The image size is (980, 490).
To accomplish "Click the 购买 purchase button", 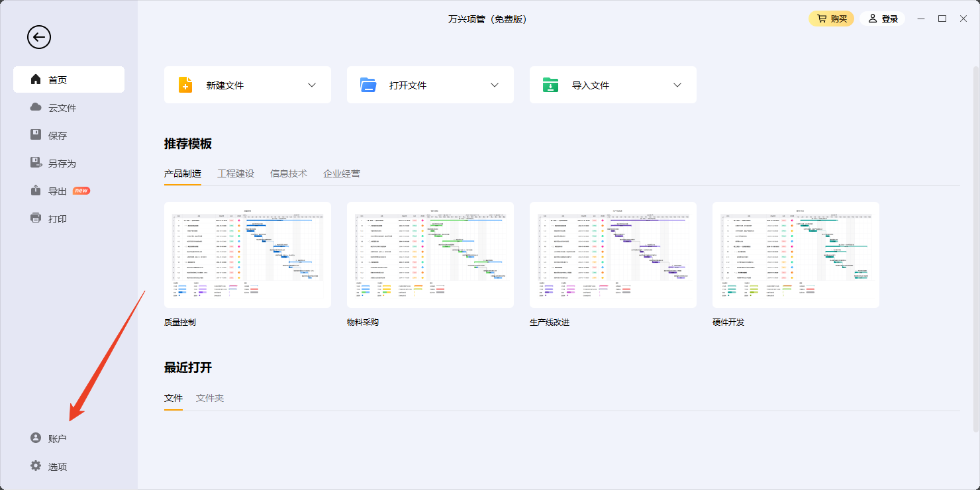I will [831, 19].
